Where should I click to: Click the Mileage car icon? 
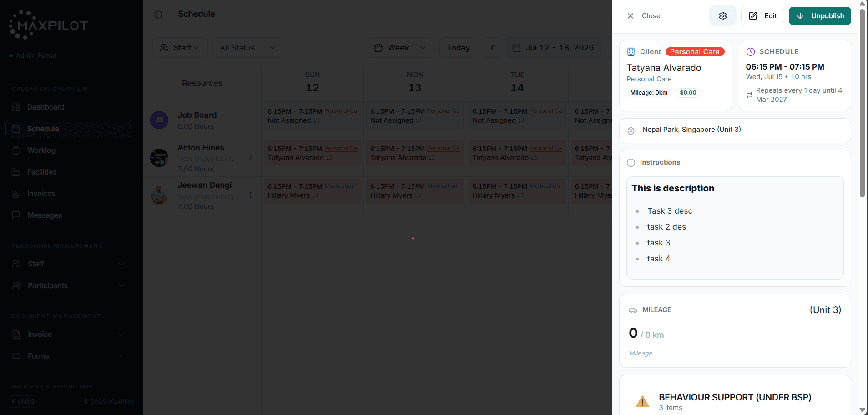(x=633, y=310)
